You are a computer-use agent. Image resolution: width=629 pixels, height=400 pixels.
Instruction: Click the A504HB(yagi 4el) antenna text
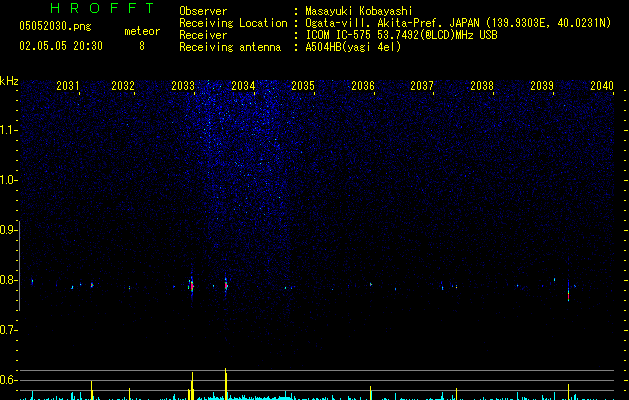point(353,47)
